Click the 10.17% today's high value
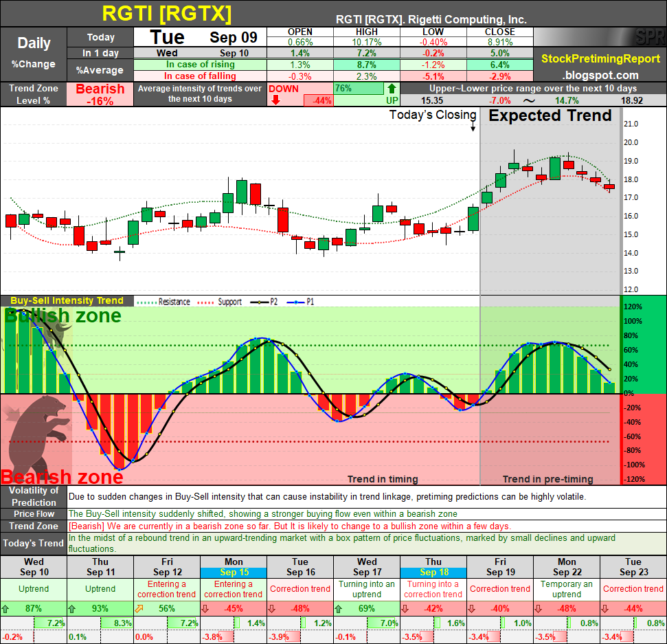667x644 pixels. [x=367, y=42]
